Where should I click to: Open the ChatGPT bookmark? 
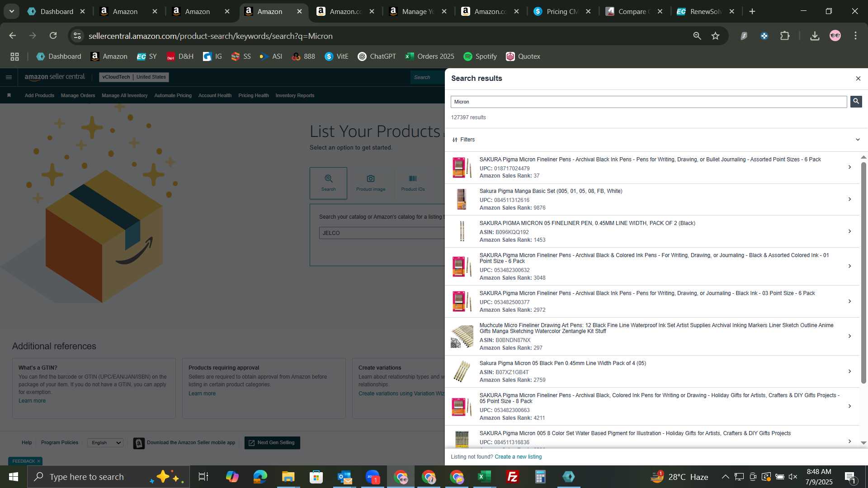click(x=377, y=56)
